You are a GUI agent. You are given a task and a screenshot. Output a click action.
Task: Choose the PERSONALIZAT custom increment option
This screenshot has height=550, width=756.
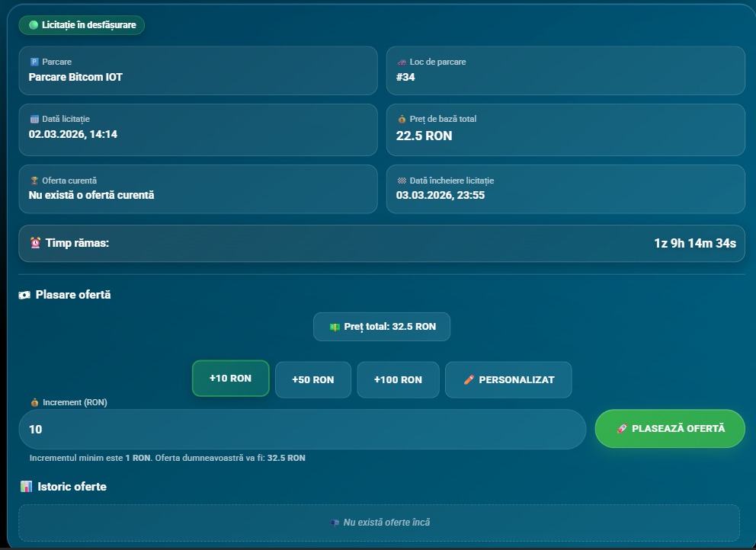tap(508, 379)
